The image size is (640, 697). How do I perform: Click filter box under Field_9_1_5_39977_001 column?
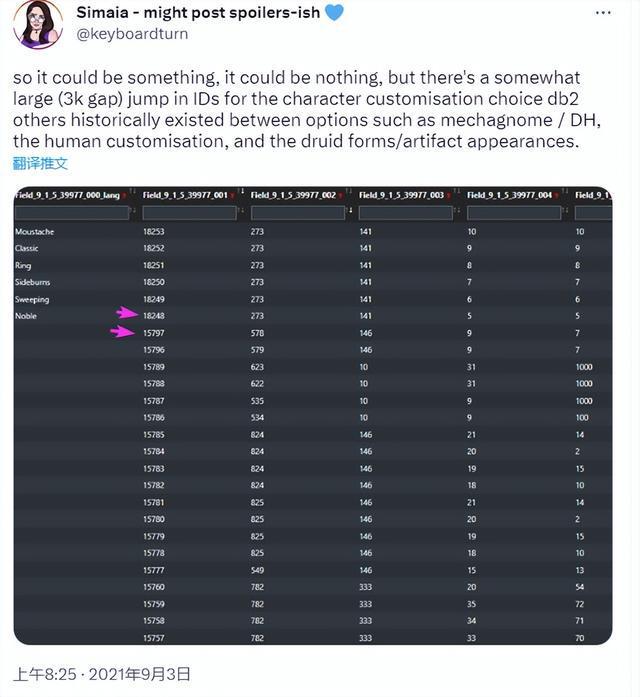pyautogui.click(x=190, y=213)
